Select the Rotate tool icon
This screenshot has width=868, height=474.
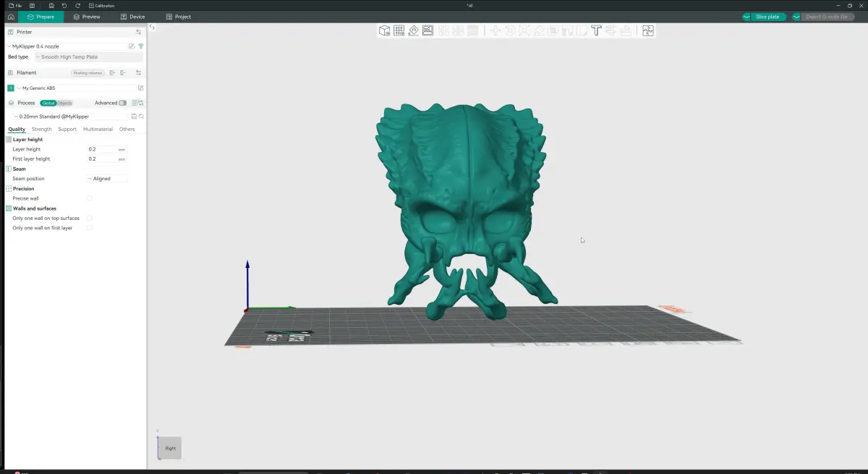pos(510,30)
